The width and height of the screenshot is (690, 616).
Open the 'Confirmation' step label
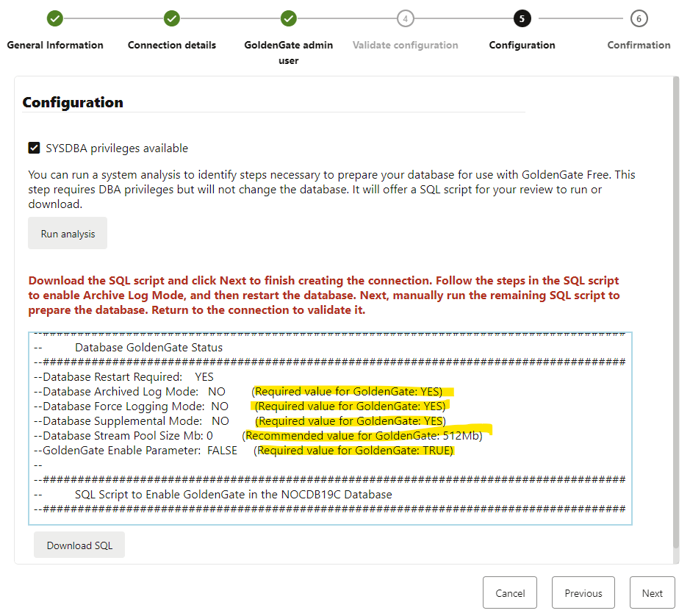point(639,45)
